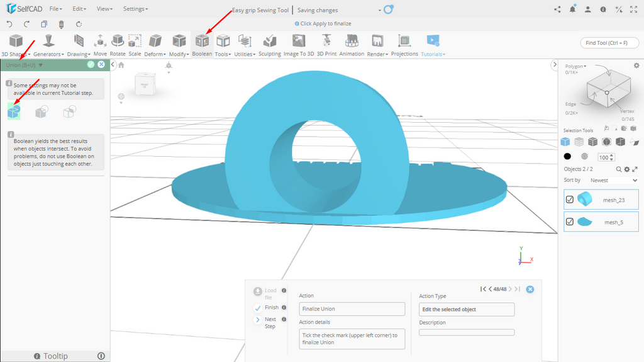Open the File menu

click(55, 9)
